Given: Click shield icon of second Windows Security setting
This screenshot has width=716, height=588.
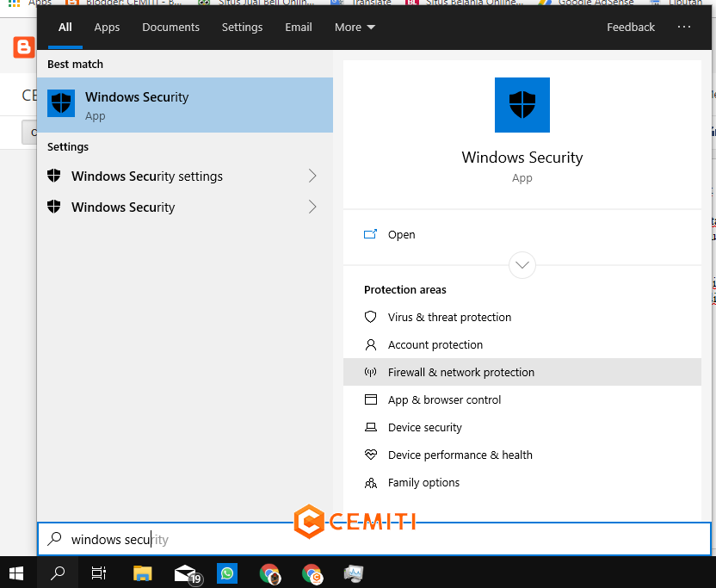Looking at the screenshot, I should [54, 207].
